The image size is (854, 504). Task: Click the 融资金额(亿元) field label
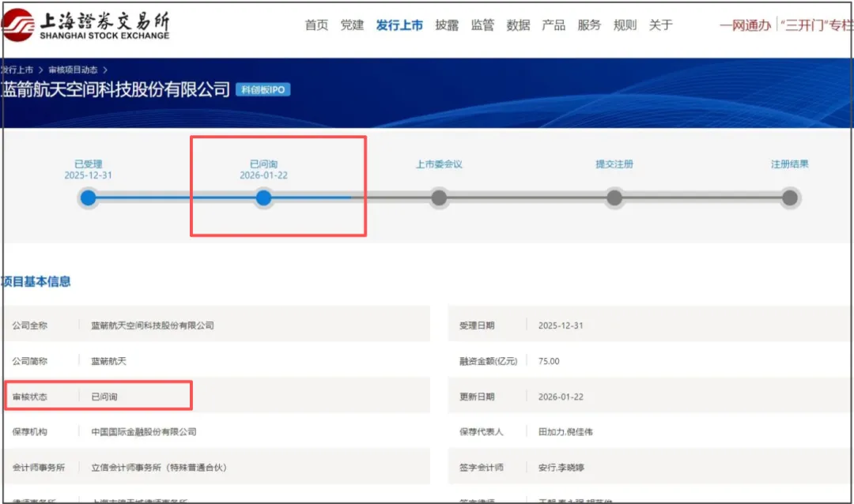tap(488, 361)
